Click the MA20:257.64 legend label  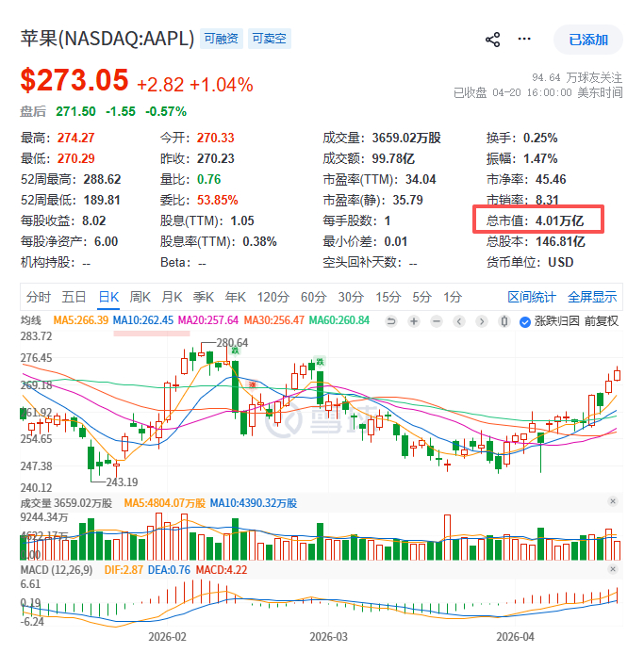pyautogui.click(x=208, y=320)
